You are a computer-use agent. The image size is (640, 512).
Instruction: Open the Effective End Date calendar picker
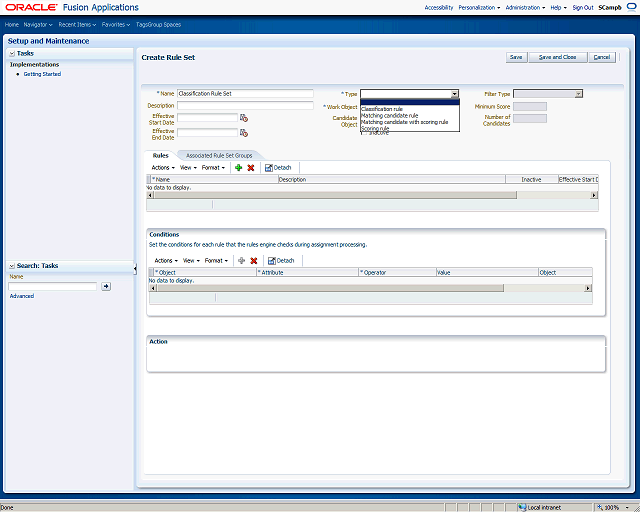244,133
